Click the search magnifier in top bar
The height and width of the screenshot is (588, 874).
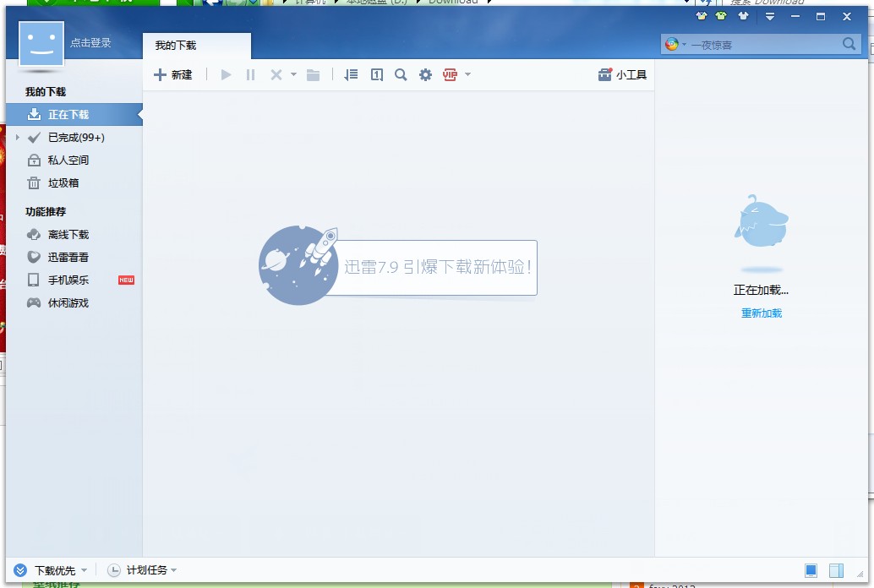click(x=849, y=44)
